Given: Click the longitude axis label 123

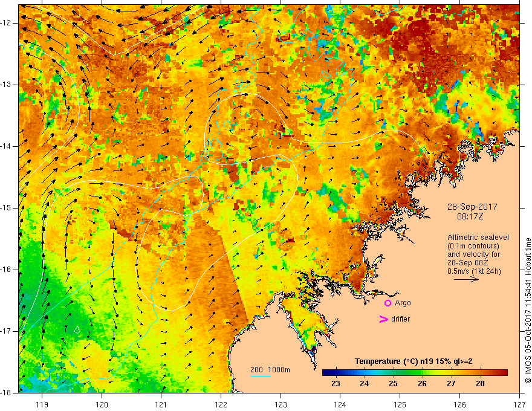Looking at the screenshot, I should coord(281,404).
